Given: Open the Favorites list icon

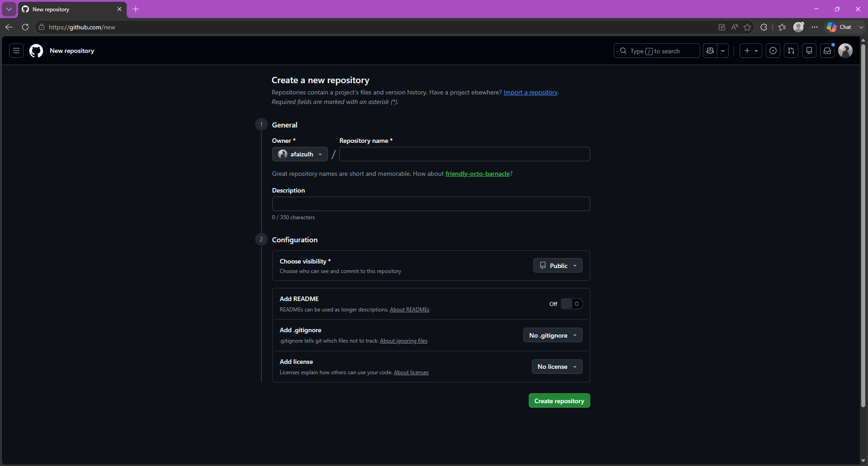Looking at the screenshot, I should coord(782,27).
